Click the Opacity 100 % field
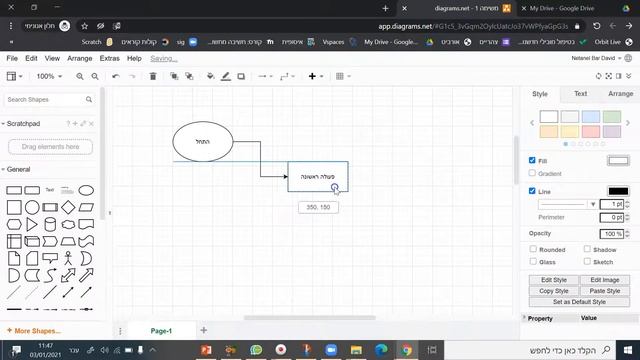 [611, 234]
